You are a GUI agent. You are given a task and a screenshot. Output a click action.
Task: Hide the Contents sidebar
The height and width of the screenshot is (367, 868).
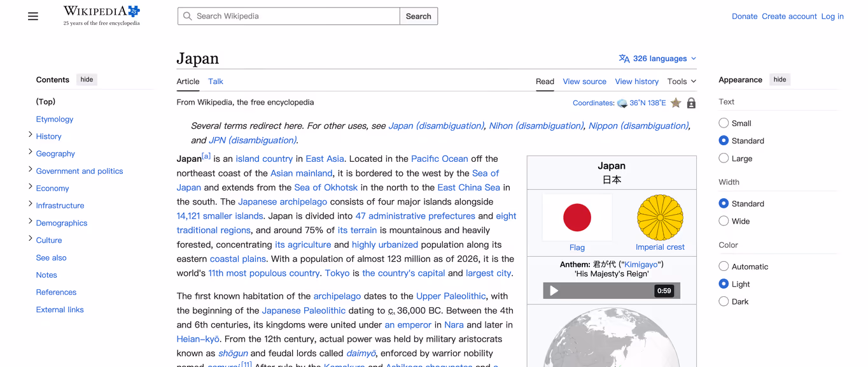[x=87, y=80]
